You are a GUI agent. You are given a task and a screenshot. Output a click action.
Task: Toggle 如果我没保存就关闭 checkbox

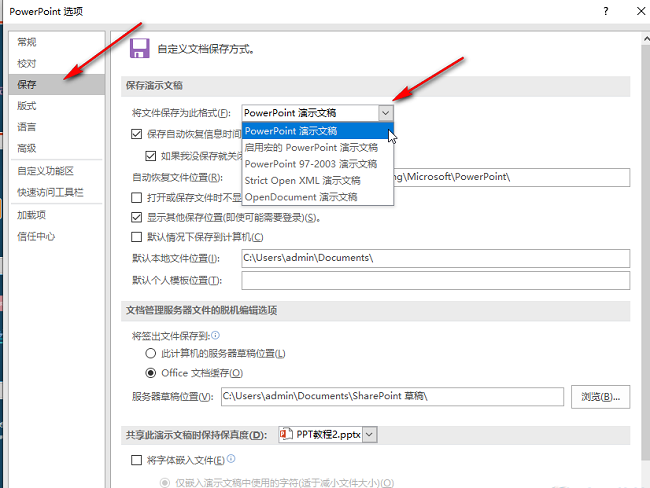pyautogui.click(x=150, y=156)
